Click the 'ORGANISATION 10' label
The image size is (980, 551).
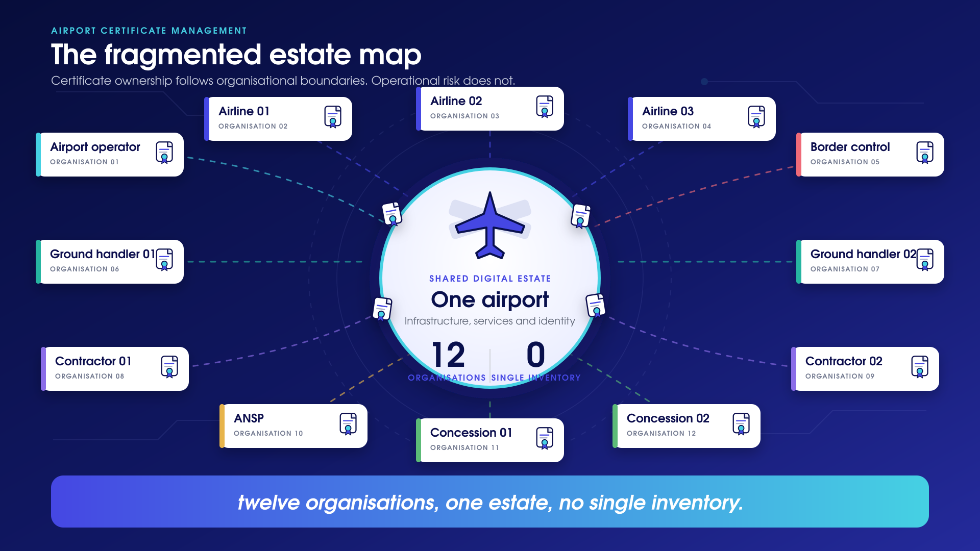click(268, 433)
